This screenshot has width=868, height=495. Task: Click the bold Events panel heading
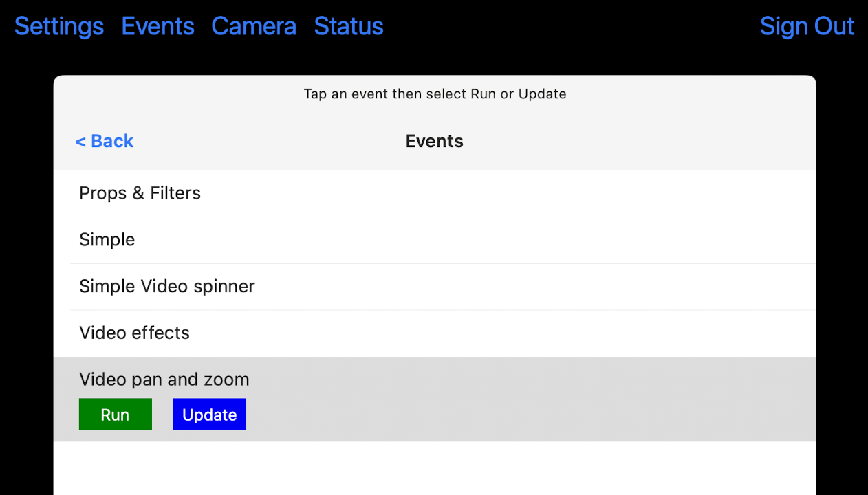pyautogui.click(x=434, y=141)
